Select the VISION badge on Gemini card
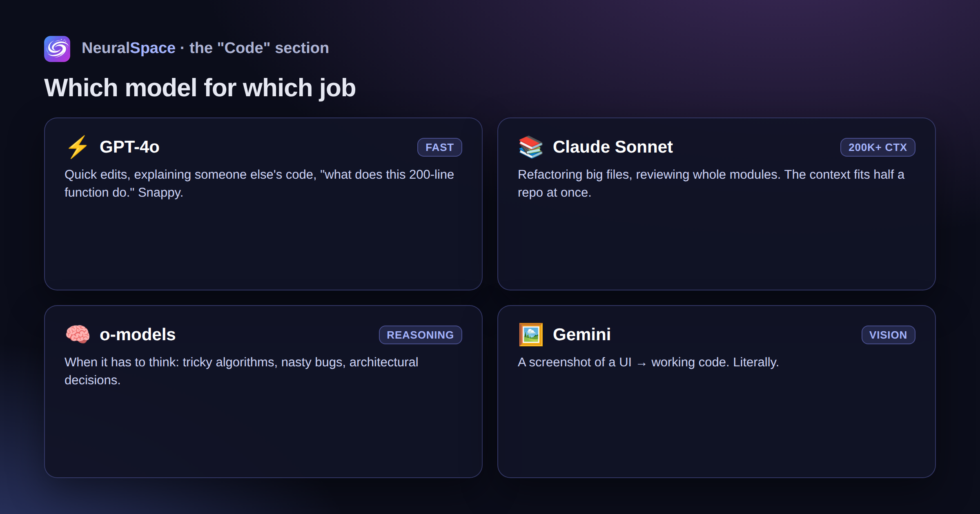The height and width of the screenshot is (514, 980). [x=889, y=335]
